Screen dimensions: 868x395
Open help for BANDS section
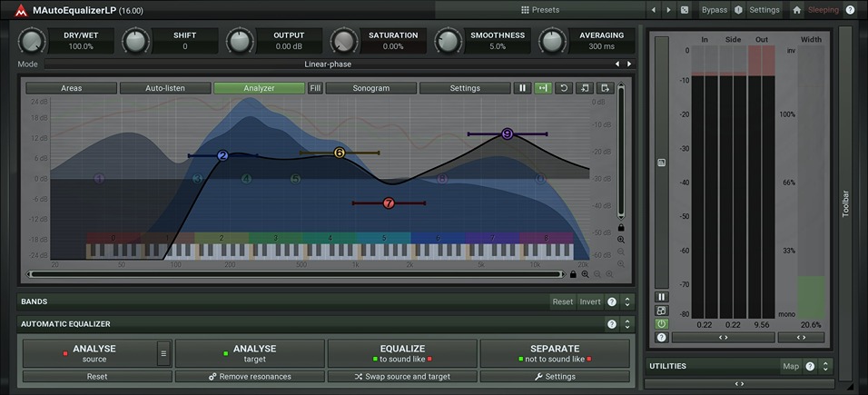click(x=612, y=302)
